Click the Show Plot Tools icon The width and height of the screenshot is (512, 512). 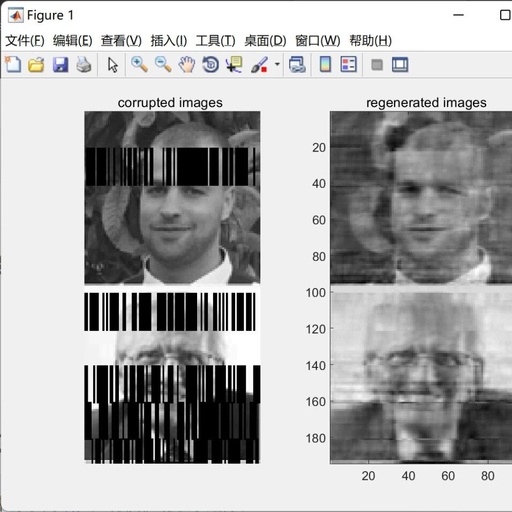400,65
